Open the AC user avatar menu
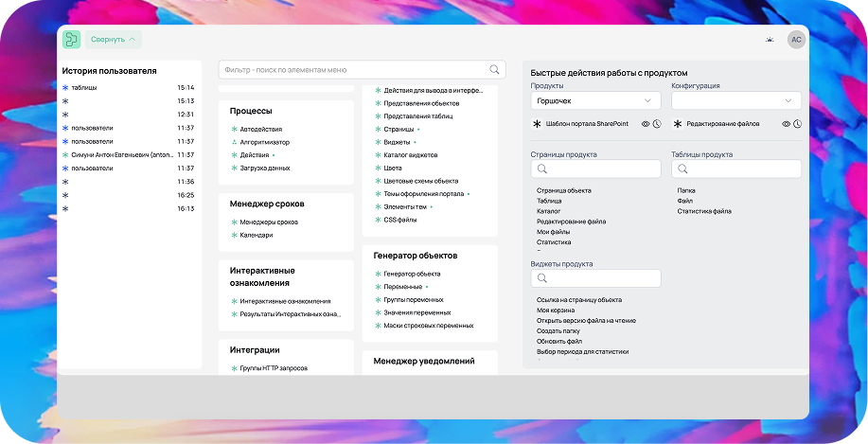The width and height of the screenshot is (868, 444). [796, 39]
